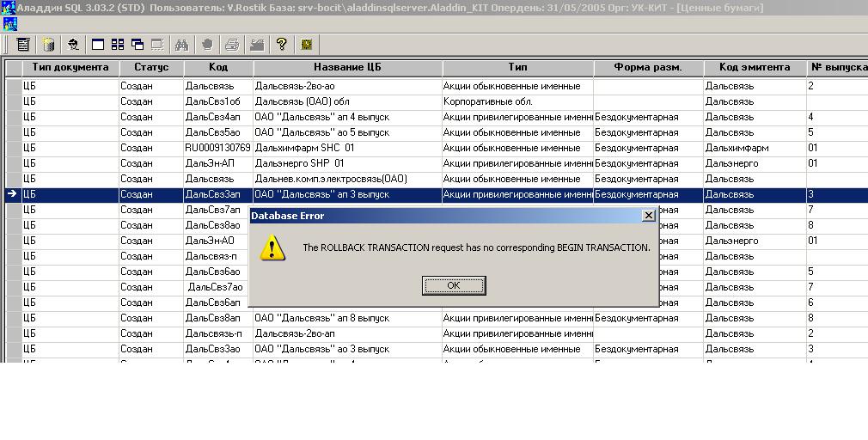Open the database cylinder tool
Viewport: 868px width, 440px height.
click(x=49, y=45)
